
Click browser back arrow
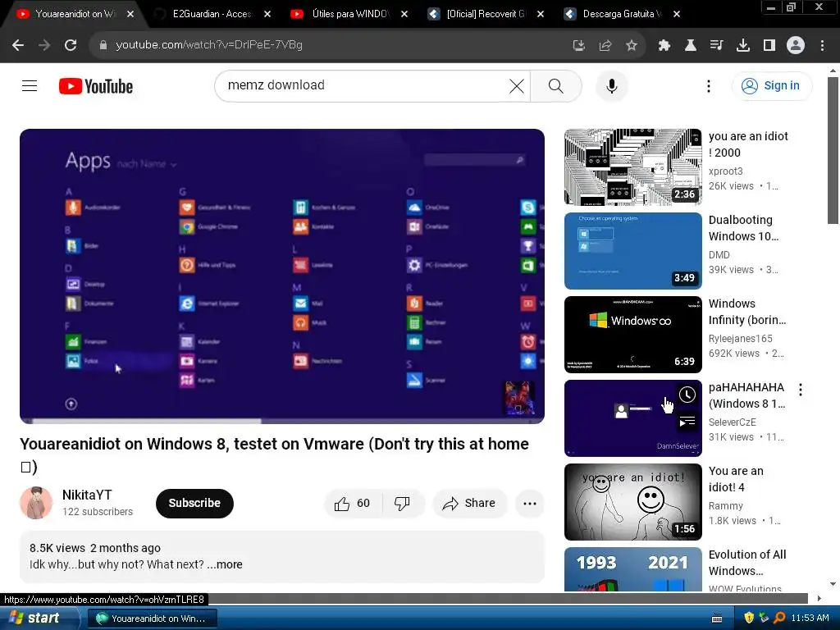18,45
